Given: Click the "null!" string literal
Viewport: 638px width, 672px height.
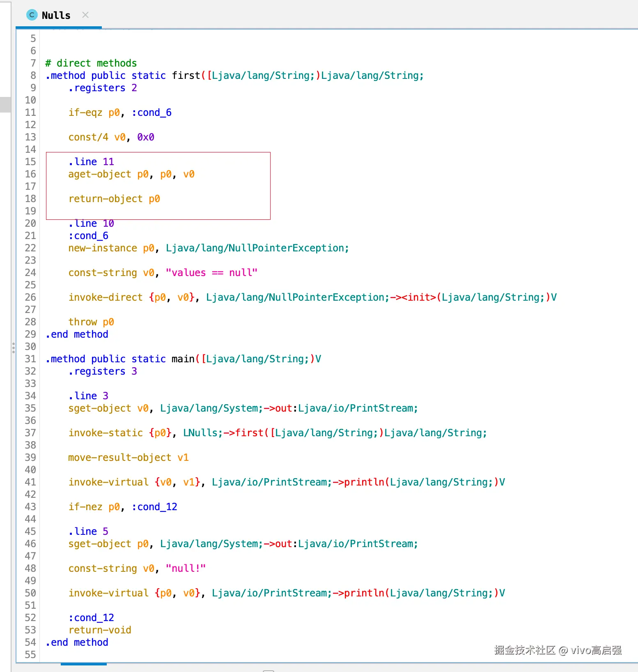Looking at the screenshot, I should [186, 568].
